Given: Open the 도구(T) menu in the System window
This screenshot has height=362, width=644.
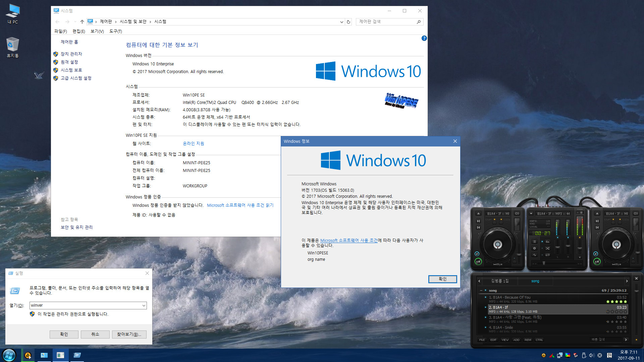Looking at the screenshot, I should 116,31.
